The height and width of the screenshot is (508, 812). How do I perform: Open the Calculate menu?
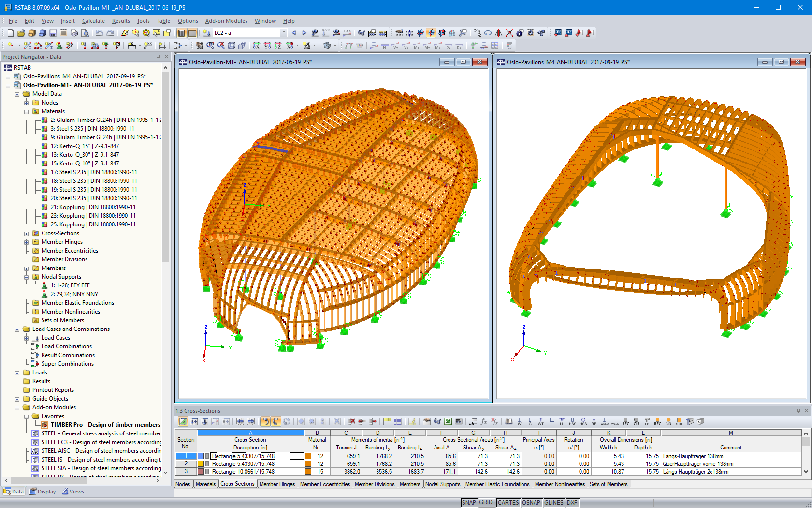tap(93, 21)
